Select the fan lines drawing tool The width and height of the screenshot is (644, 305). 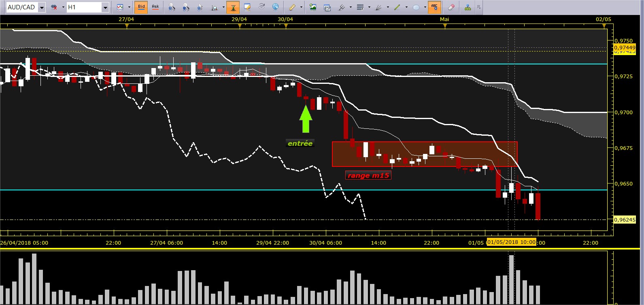click(x=379, y=7)
